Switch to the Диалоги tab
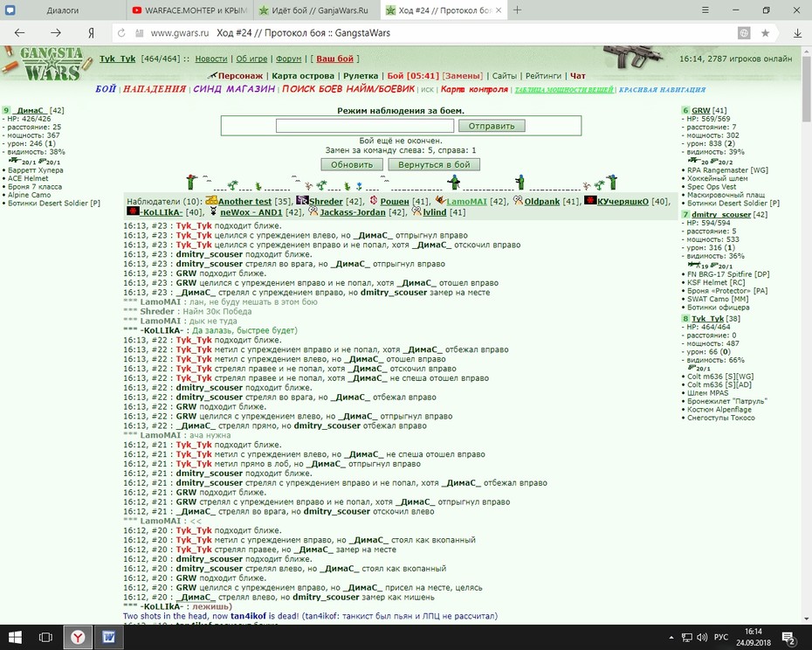The height and width of the screenshot is (650, 812). tap(63, 10)
